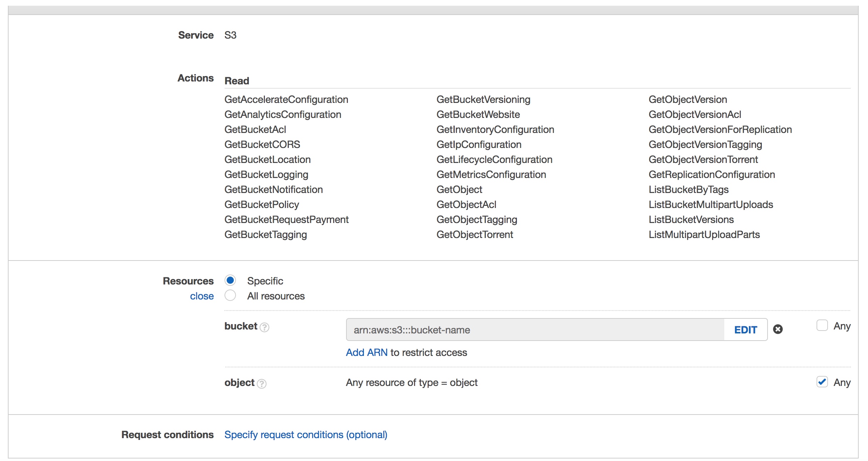Remove the bucket ARN with X icon
Screen dimensions: 868x461
click(x=778, y=329)
